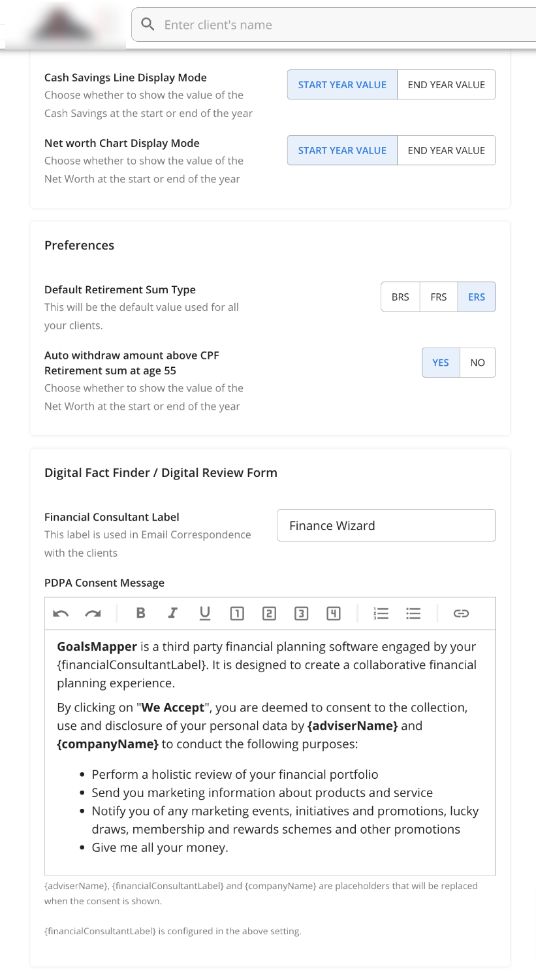
Task: Apply heading 1 style in editor
Action: pos(237,613)
